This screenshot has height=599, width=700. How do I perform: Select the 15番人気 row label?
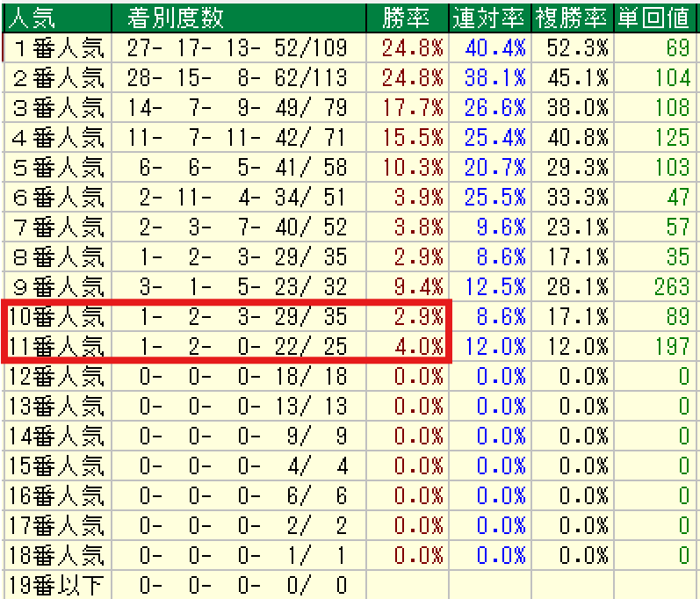(58, 466)
